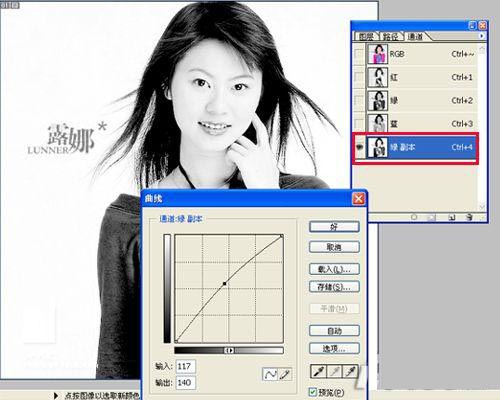Click the gradient bar double-arrow toggle
The height and width of the screenshot is (400, 500).
pyautogui.click(x=229, y=350)
